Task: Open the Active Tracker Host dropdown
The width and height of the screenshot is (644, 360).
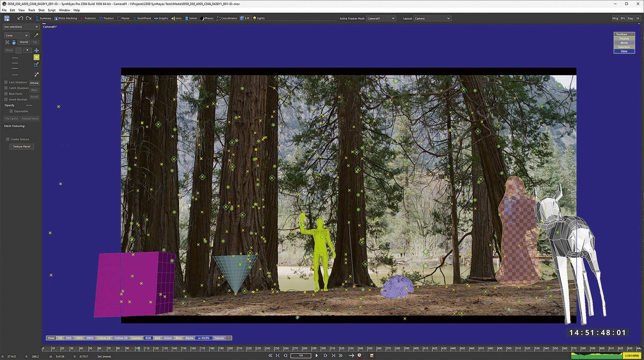Action: (x=381, y=18)
